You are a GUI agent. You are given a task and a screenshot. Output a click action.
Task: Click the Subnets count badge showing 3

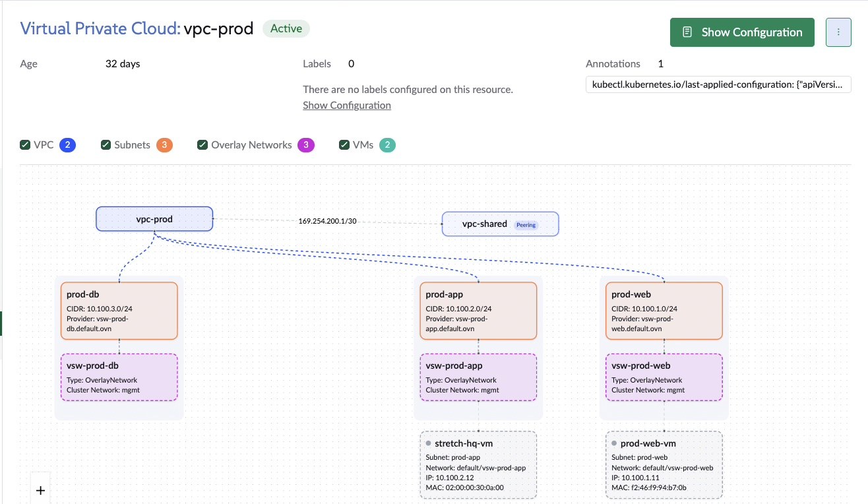point(164,145)
